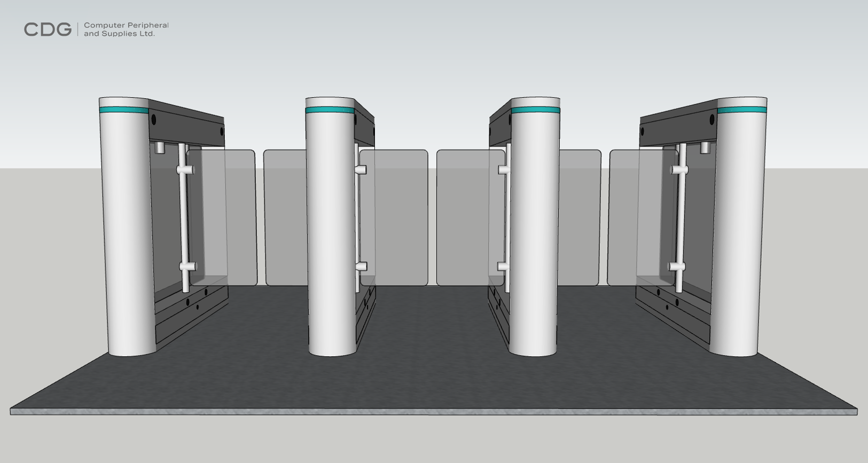Screen dimensions: 868x463
Task: Click the small cylinder sensor under left housing
Action: [x=159, y=147]
